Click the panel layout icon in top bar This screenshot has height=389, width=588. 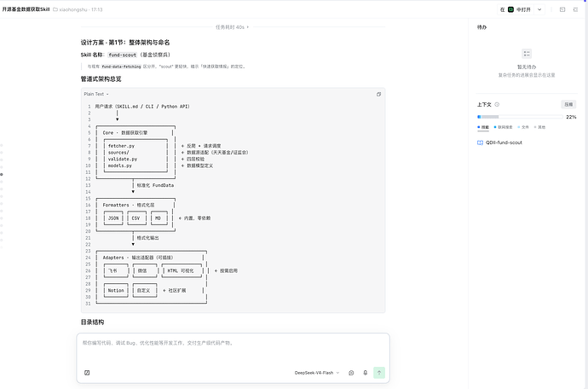click(x=562, y=9)
